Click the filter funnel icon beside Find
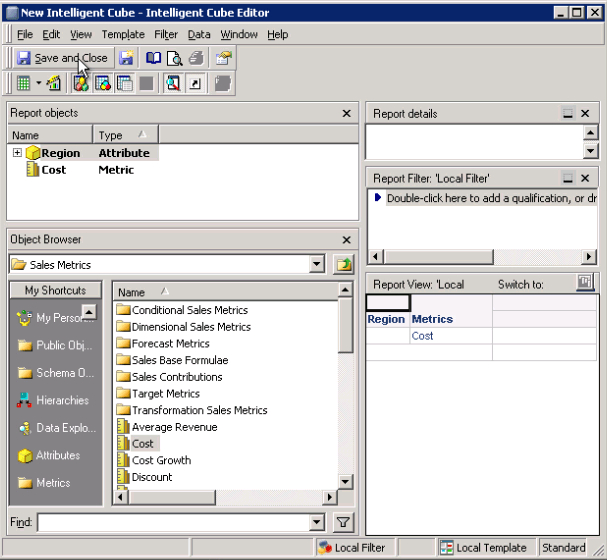Viewport: 607px width, 560px height. [x=343, y=522]
